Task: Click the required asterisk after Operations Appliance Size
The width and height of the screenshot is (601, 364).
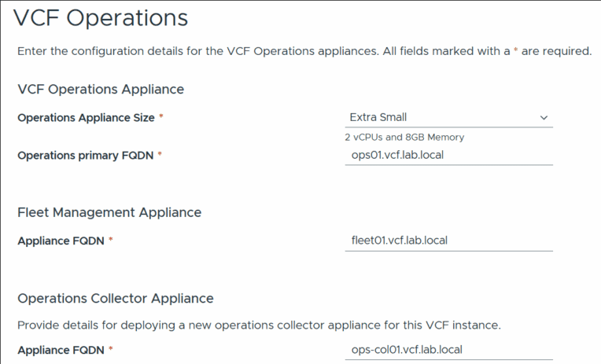Action: (x=161, y=117)
